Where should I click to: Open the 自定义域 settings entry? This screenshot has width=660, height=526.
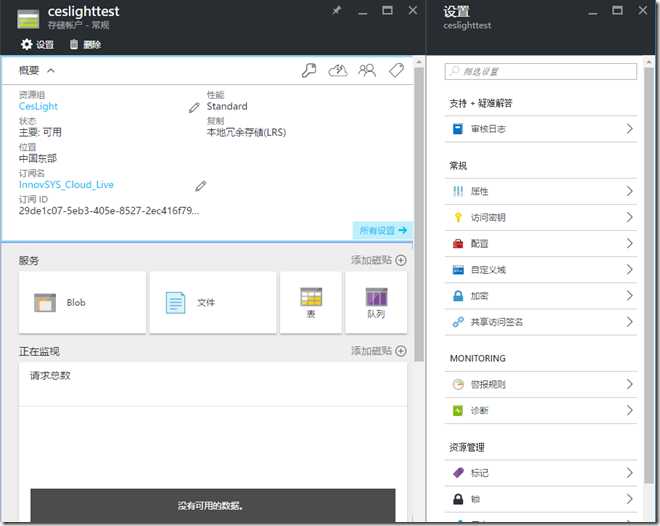coord(541,270)
